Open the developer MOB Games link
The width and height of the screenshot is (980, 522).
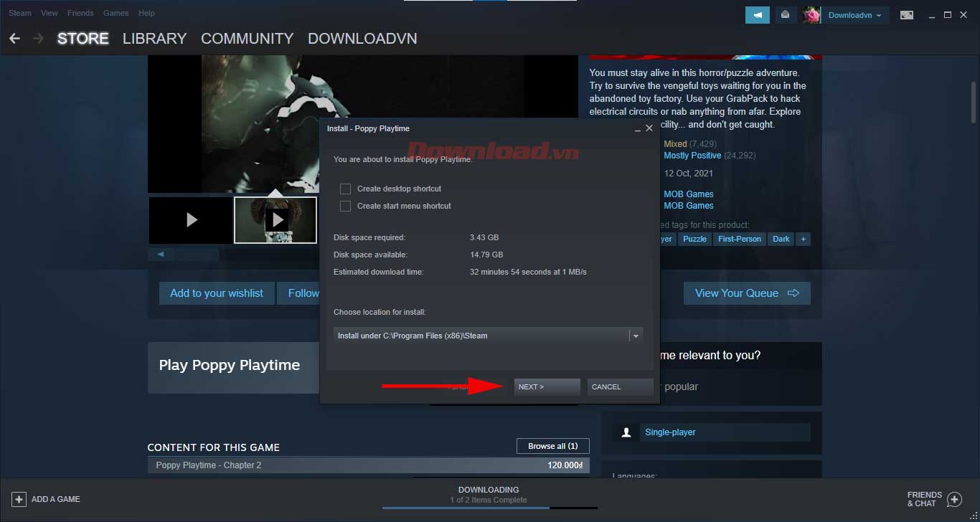(689, 194)
